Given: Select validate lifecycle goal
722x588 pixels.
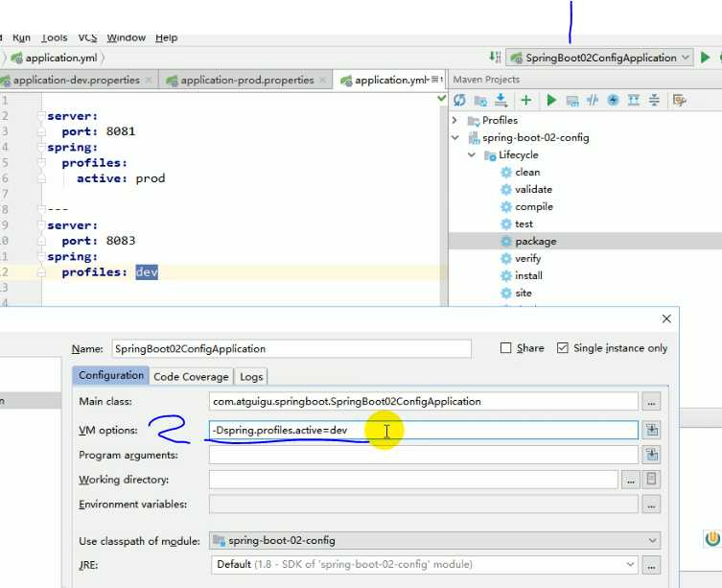Looking at the screenshot, I should coord(533,189).
